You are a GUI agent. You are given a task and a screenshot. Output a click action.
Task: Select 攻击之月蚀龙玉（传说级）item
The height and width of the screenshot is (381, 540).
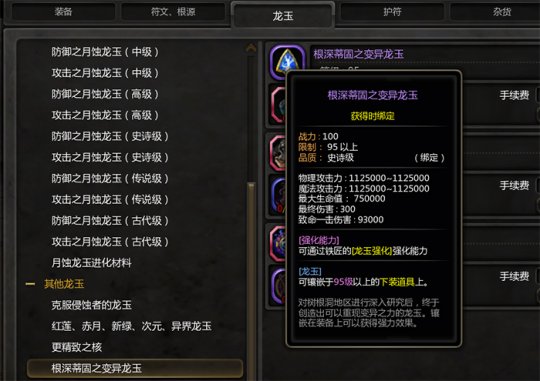point(110,199)
